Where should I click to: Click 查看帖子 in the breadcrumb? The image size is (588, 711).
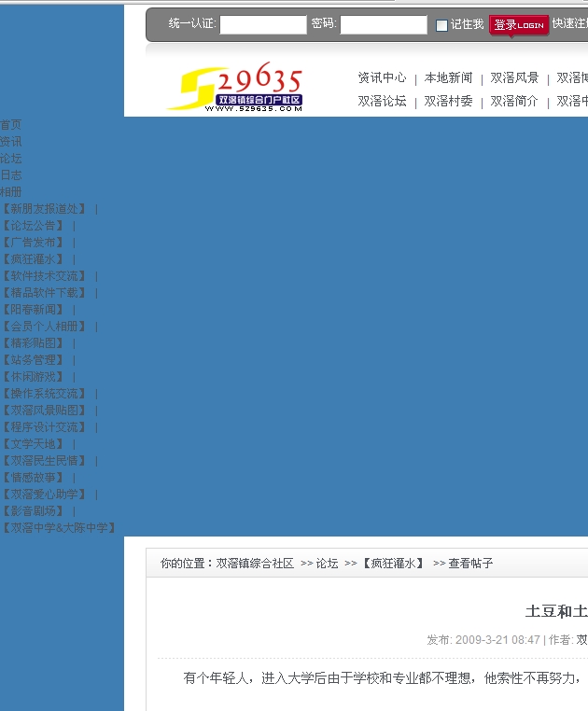[470, 564]
